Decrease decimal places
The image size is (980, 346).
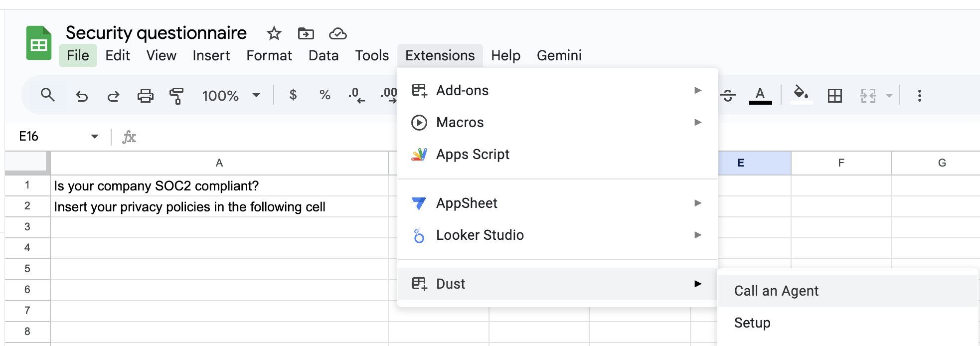tap(356, 95)
